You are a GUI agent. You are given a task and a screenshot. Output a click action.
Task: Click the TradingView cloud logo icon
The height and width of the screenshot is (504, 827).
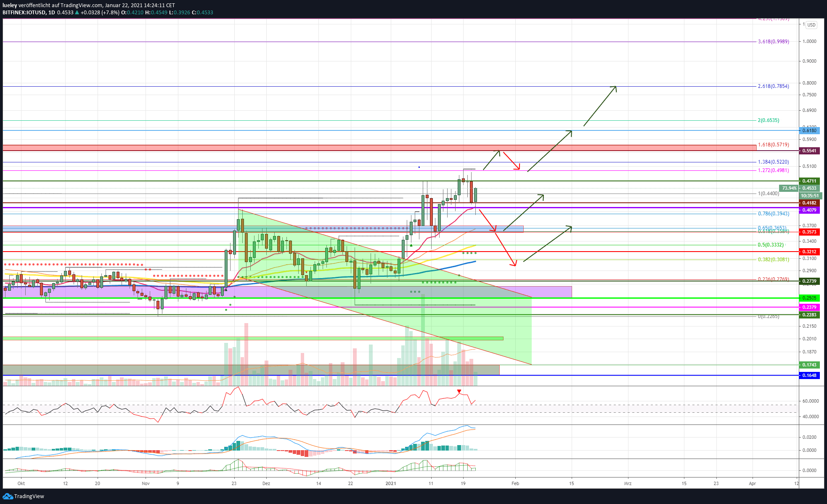point(8,496)
